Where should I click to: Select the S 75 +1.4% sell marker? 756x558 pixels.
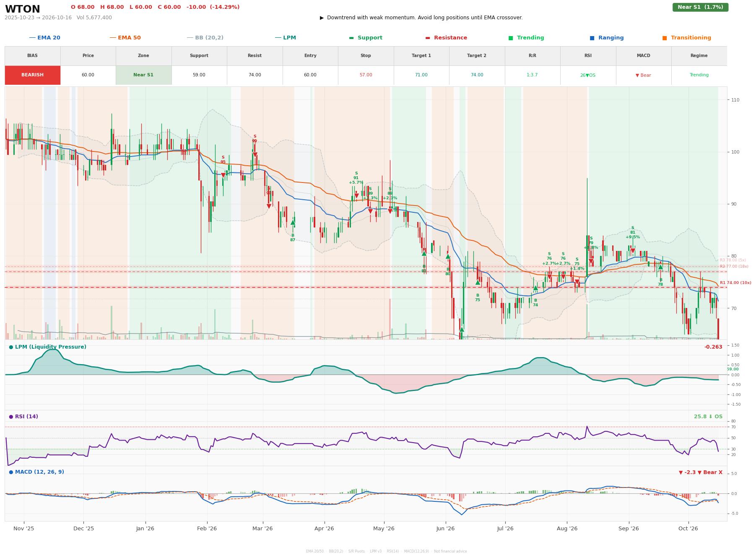(x=577, y=282)
